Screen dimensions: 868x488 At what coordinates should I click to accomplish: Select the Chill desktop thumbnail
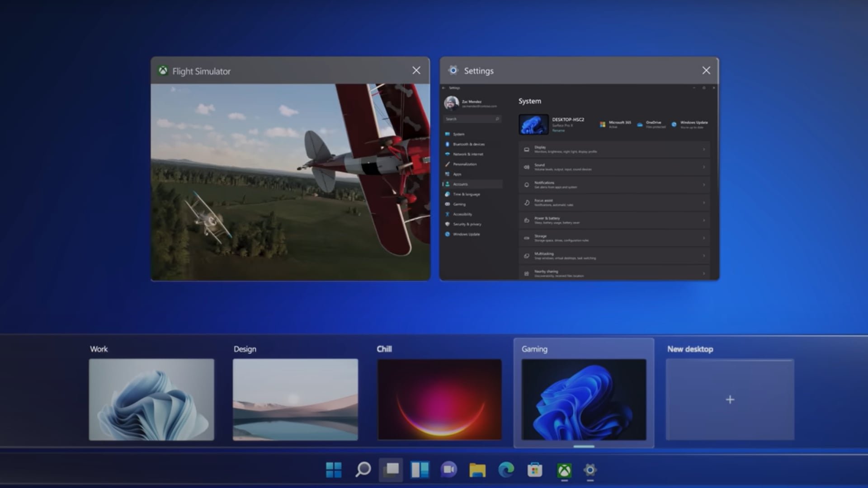(439, 399)
